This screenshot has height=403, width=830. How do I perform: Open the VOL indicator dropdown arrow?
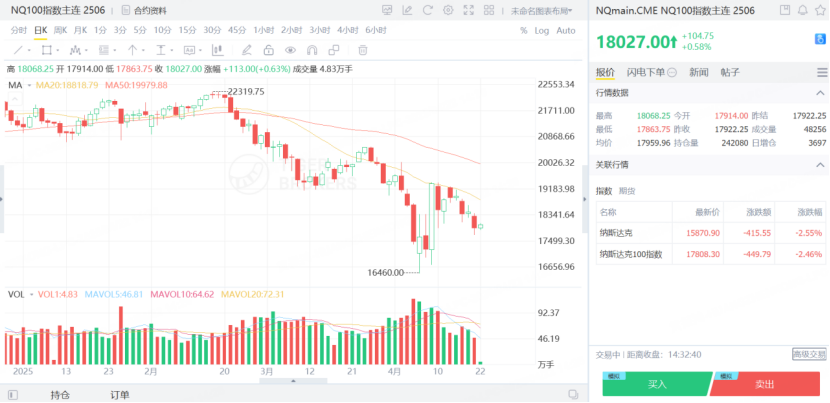pyautogui.click(x=31, y=294)
